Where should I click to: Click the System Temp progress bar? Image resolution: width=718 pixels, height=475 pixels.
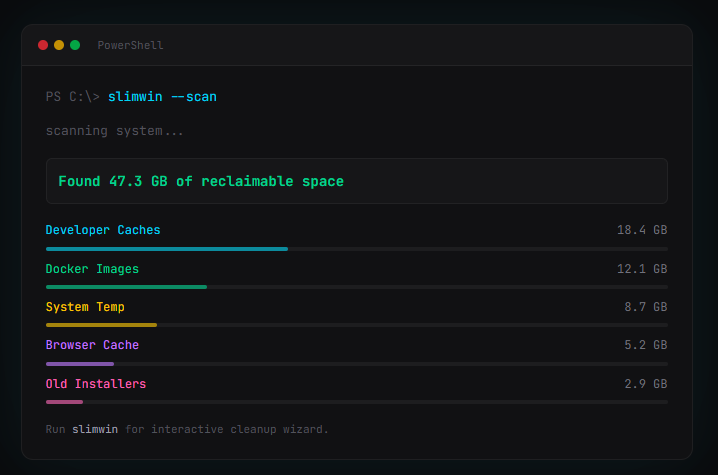pyautogui.click(x=357, y=325)
